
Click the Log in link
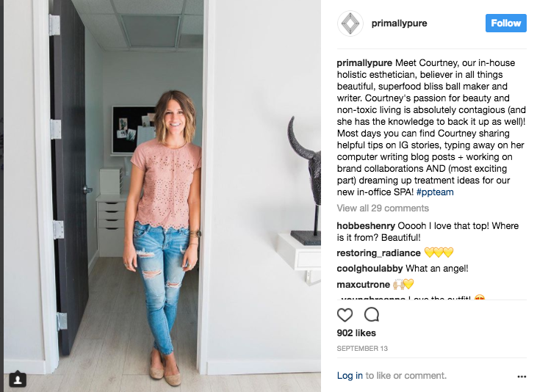[350, 376]
